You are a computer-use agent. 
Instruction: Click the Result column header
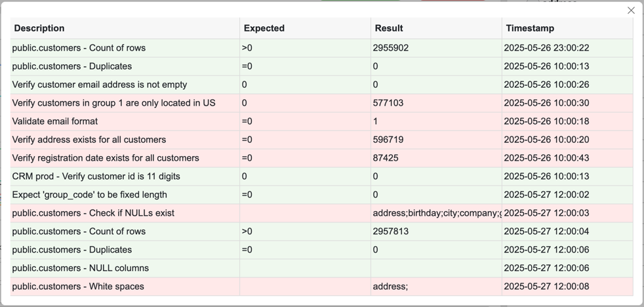coord(389,28)
